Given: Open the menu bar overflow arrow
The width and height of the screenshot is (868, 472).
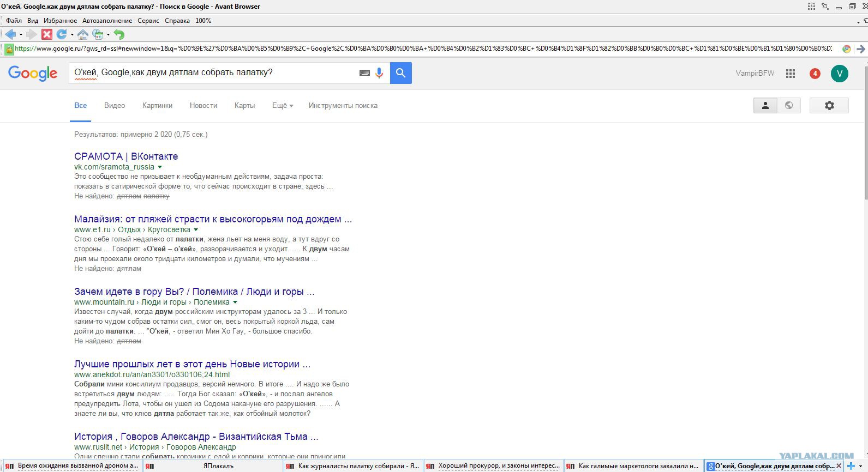Looking at the screenshot, I should tap(858, 21).
